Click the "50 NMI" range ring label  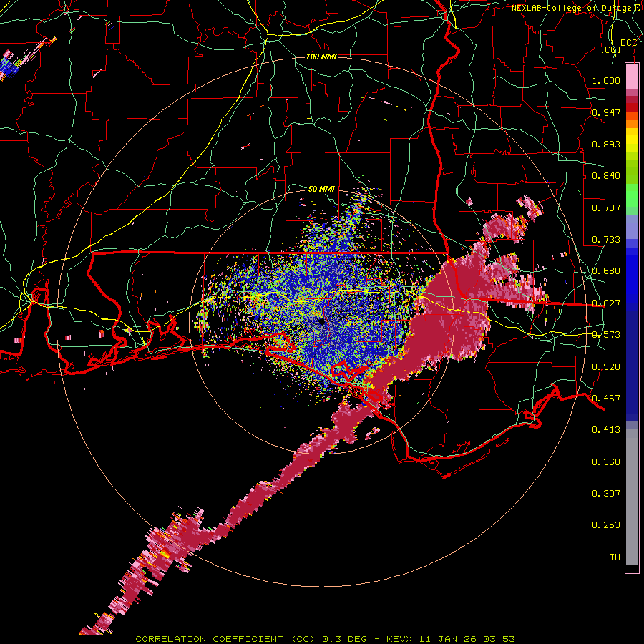pyautogui.click(x=321, y=189)
